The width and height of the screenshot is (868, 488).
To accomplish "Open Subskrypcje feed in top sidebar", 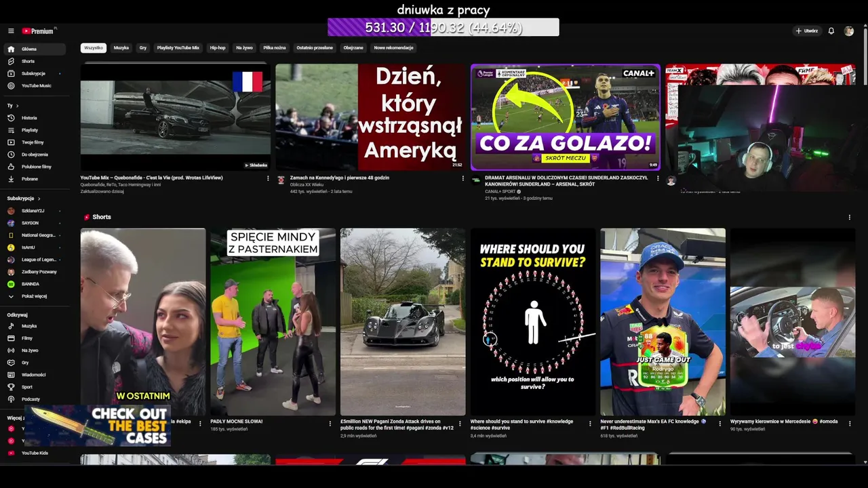I will [x=35, y=73].
